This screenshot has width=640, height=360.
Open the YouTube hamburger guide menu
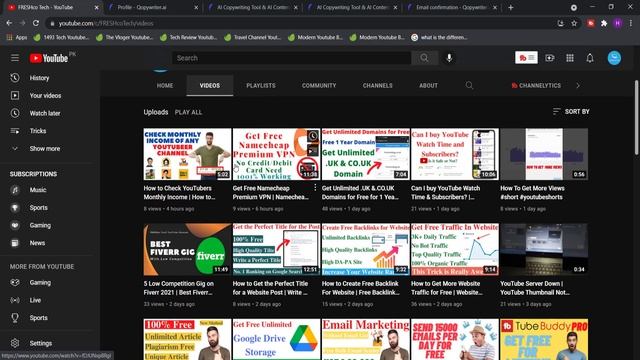tap(15, 58)
